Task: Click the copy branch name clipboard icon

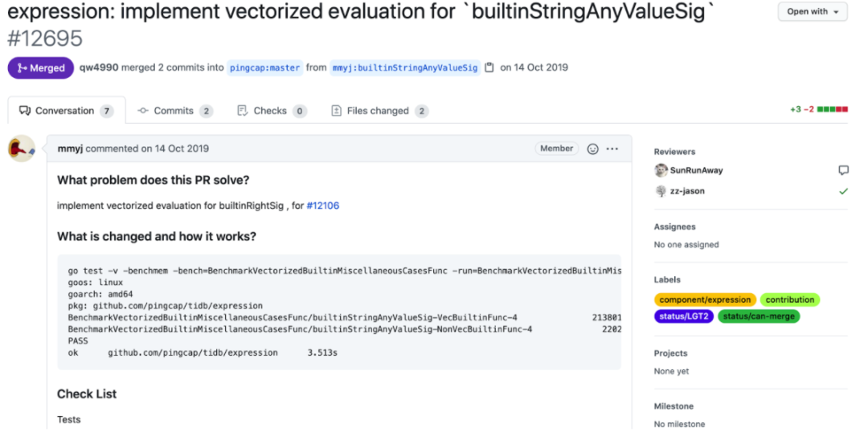Action: [x=489, y=67]
